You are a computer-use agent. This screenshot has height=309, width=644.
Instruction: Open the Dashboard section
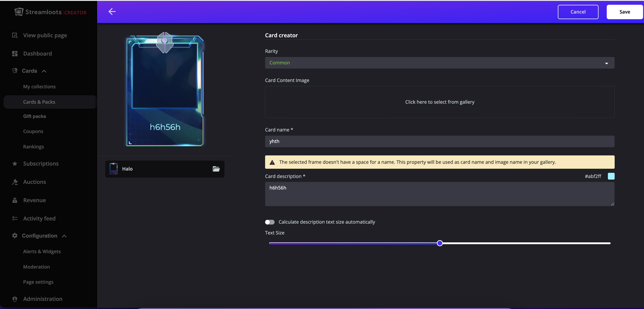[37, 54]
